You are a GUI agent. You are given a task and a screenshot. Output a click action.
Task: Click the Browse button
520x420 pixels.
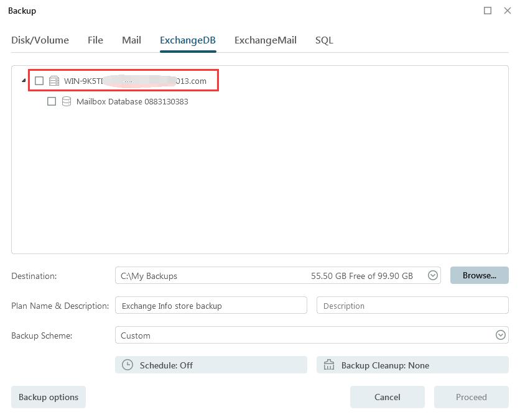pyautogui.click(x=479, y=275)
